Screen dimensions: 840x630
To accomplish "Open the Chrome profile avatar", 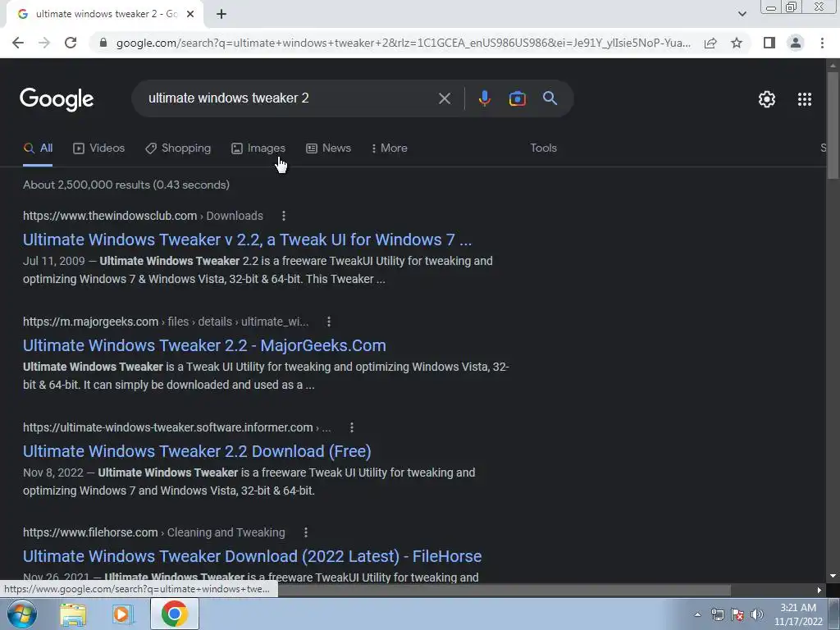I will click(x=796, y=43).
